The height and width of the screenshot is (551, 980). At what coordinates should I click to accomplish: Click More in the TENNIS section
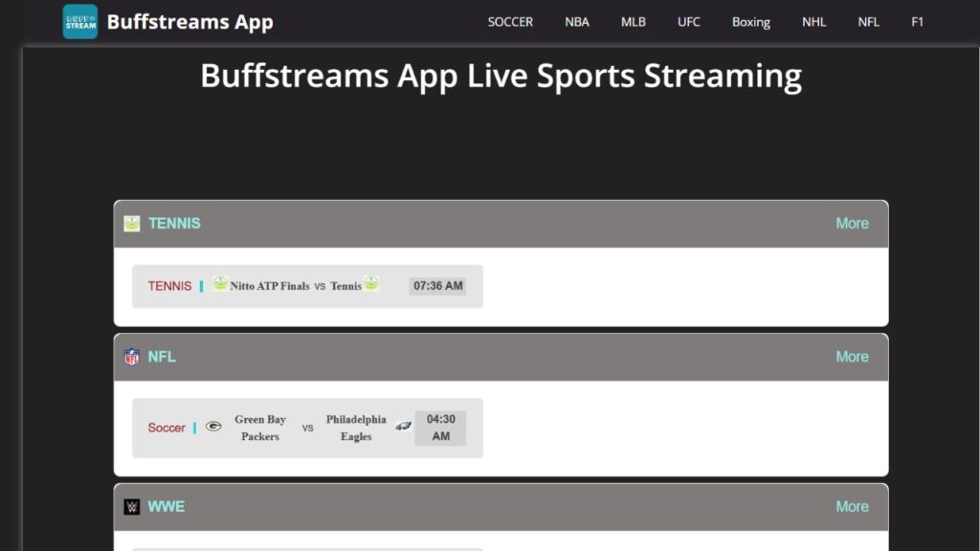(x=852, y=223)
